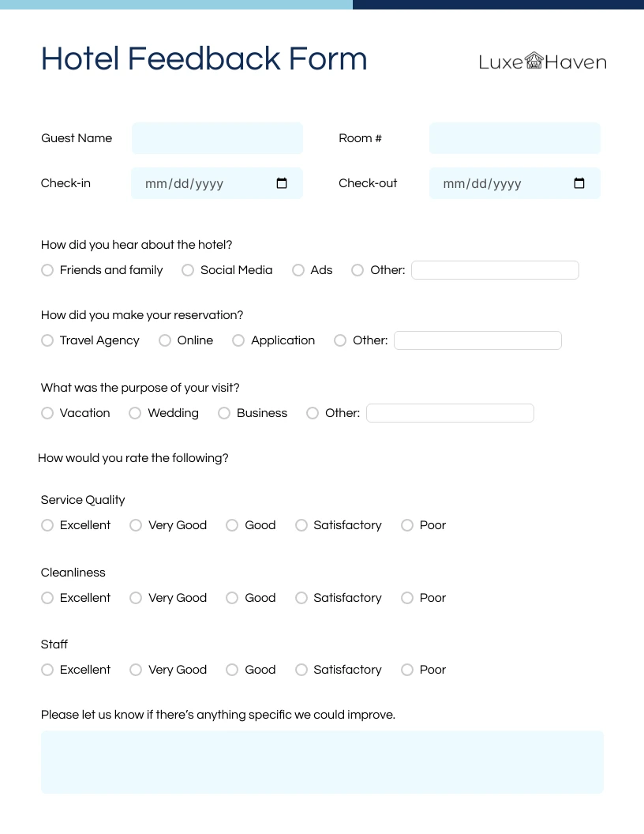Click the improvement suggestions text area
Image resolution: width=644 pixels, height=834 pixels.
click(322, 761)
